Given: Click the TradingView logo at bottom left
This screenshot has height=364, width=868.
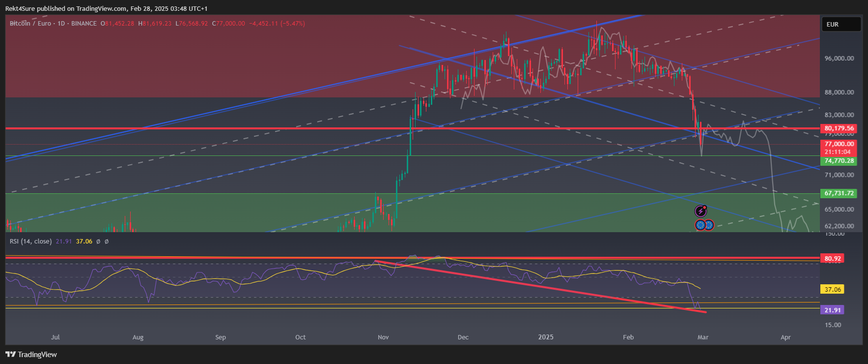Looking at the screenshot, I should pos(31,354).
